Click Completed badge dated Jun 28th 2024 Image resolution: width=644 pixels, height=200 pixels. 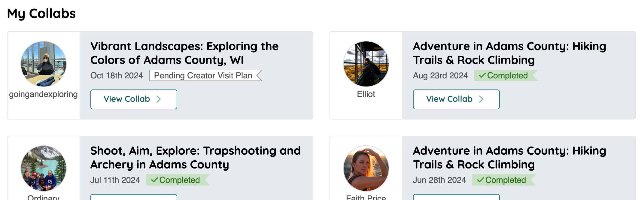pyautogui.click(x=504, y=180)
